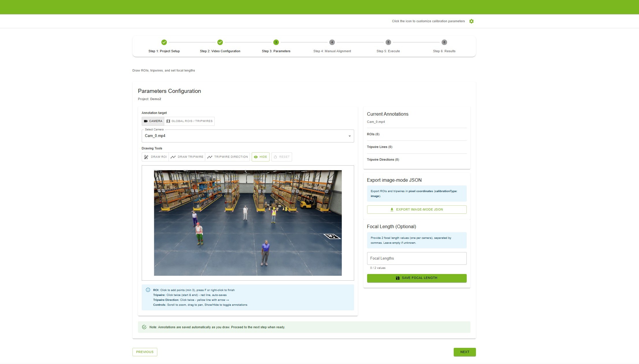Focus the Focal Lengths input field

[x=416, y=258]
